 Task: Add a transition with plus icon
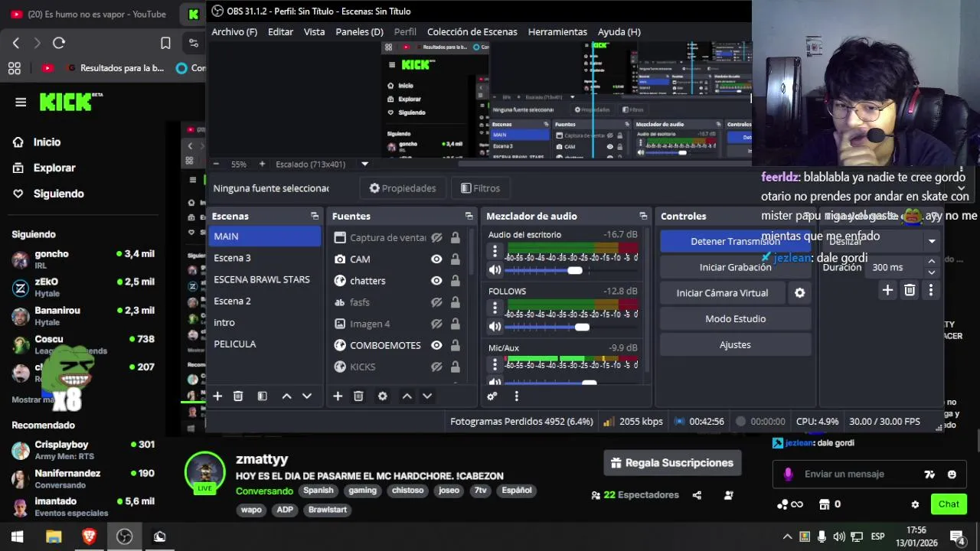(x=887, y=290)
